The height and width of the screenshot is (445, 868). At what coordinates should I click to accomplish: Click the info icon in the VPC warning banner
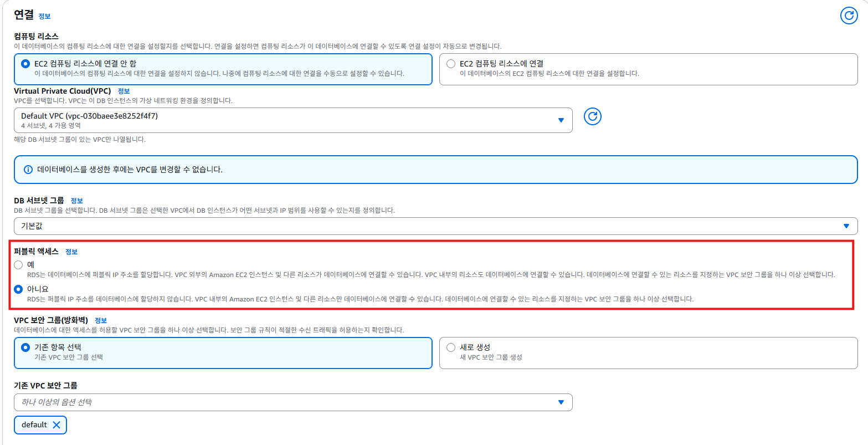click(28, 170)
